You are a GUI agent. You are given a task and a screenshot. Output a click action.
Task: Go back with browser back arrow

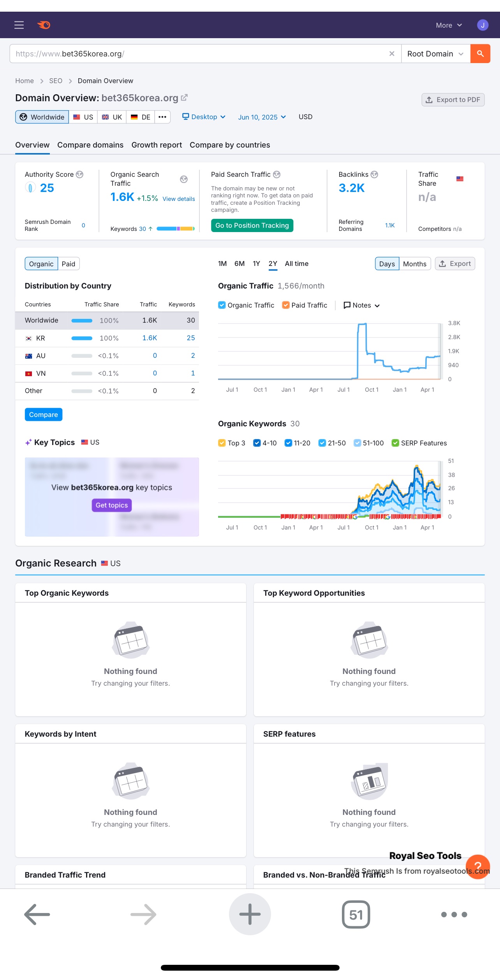pyautogui.click(x=37, y=914)
